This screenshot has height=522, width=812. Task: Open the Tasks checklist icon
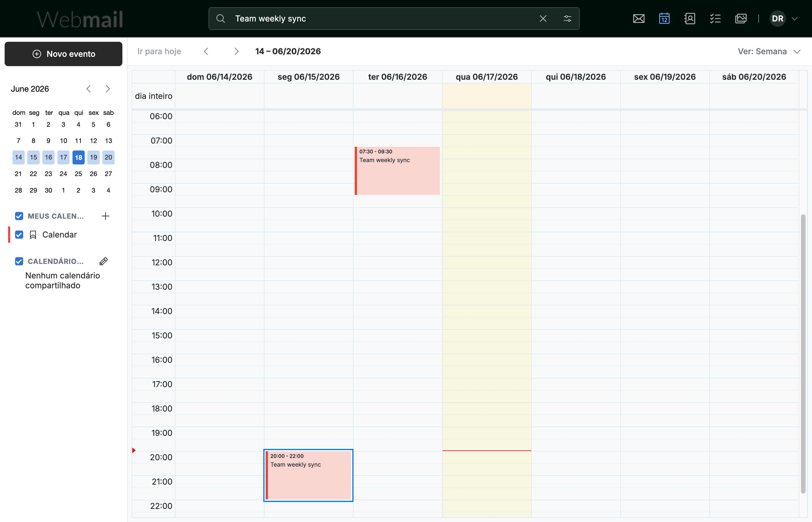(x=715, y=19)
